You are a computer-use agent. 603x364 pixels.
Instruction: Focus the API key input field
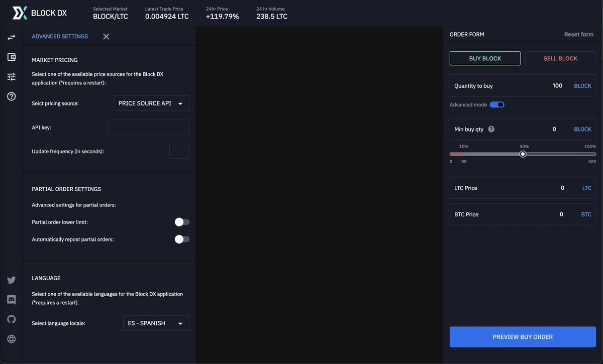tap(148, 128)
